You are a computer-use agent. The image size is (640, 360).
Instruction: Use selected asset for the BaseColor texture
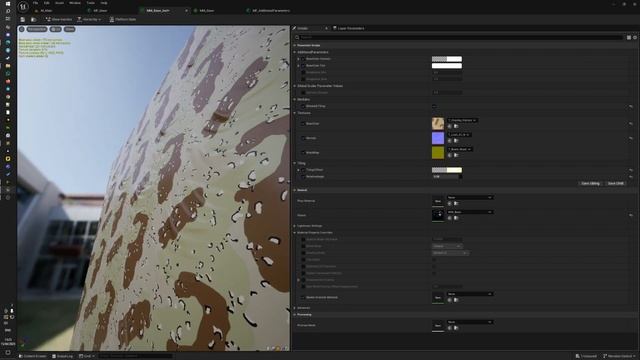[x=450, y=126]
